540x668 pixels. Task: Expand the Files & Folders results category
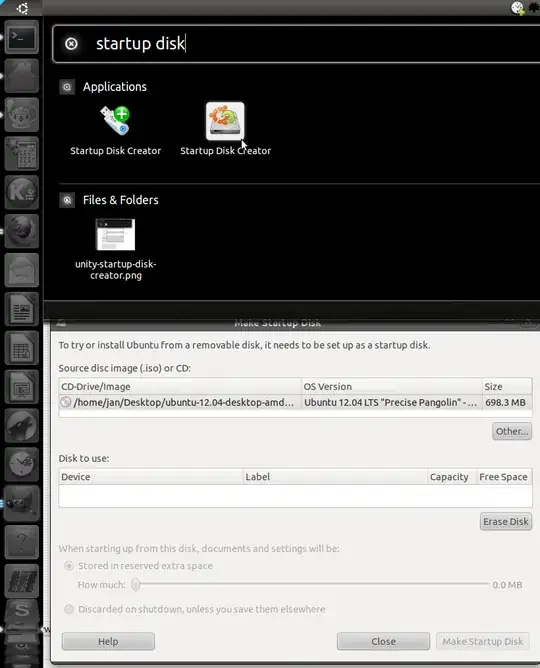pos(121,200)
